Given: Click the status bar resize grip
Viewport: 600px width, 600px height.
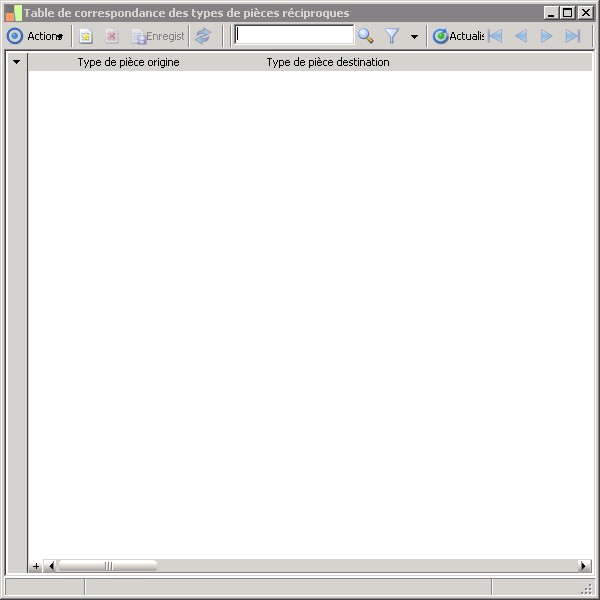Looking at the screenshot, I should [587, 589].
